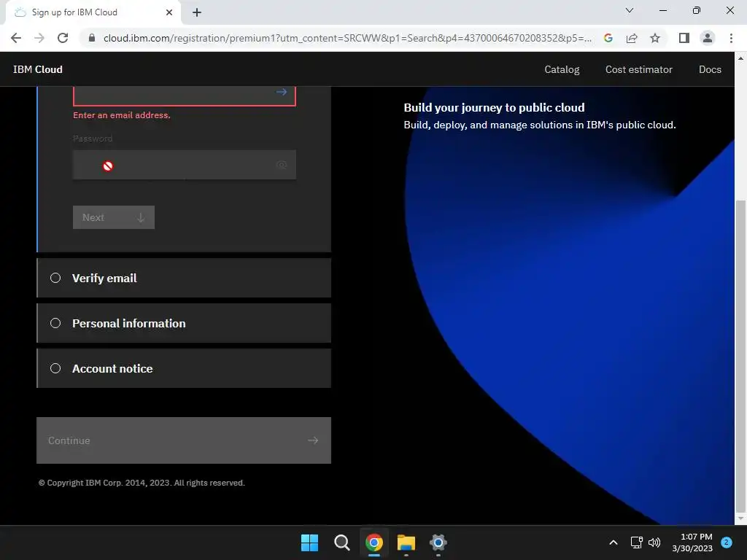Select the Account notice step
Screen dimensions: 747x560
(184, 368)
